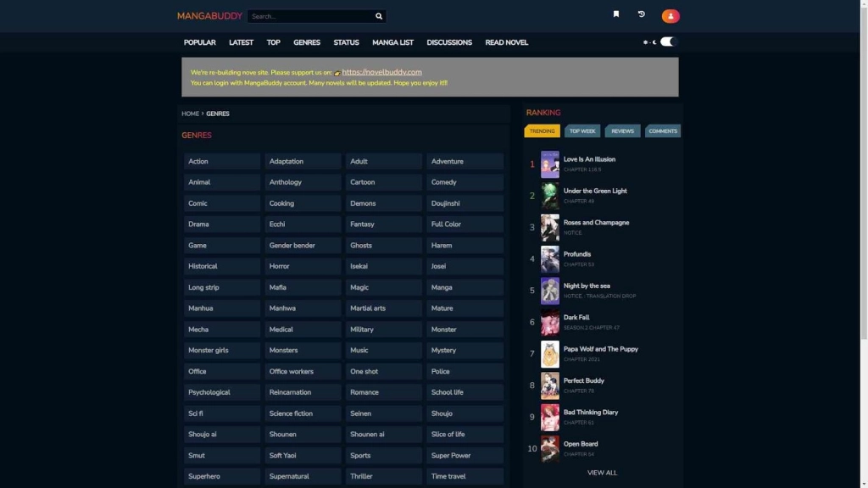Open Dark Fall cover thumbnail
This screenshot has height=488, width=868.
(x=550, y=323)
